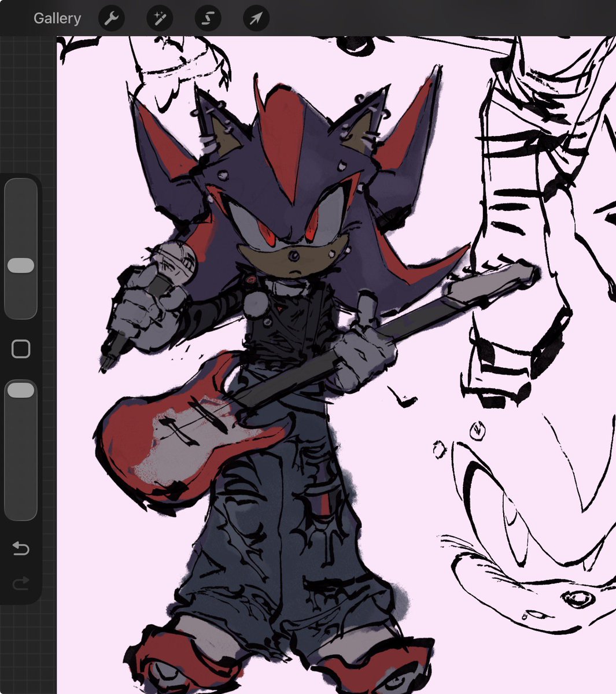Viewport: 616px width, 694px height.
Task: Open the Adjustments magic wand menu
Action: point(159,19)
